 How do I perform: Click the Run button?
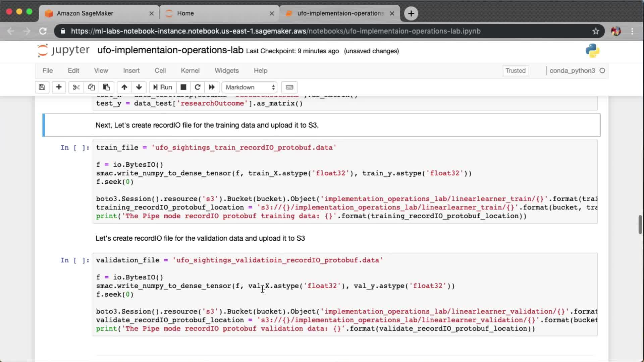[163, 87]
